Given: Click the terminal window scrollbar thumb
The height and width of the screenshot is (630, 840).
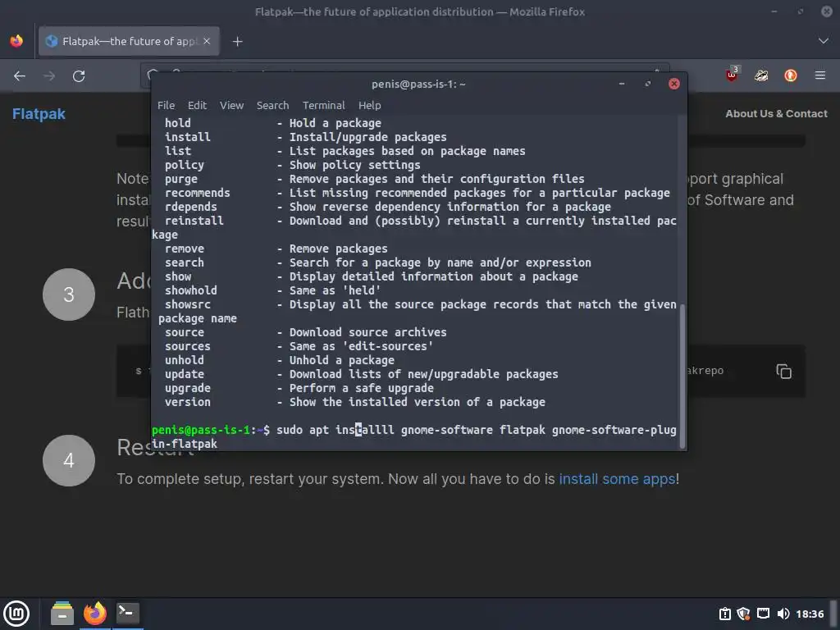Looking at the screenshot, I should [x=682, y=375].
